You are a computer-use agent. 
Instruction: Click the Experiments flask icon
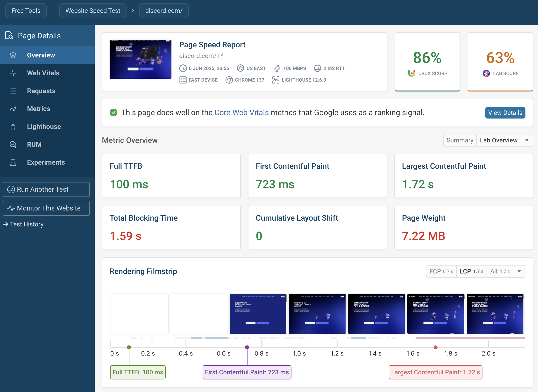pos(13,162)
